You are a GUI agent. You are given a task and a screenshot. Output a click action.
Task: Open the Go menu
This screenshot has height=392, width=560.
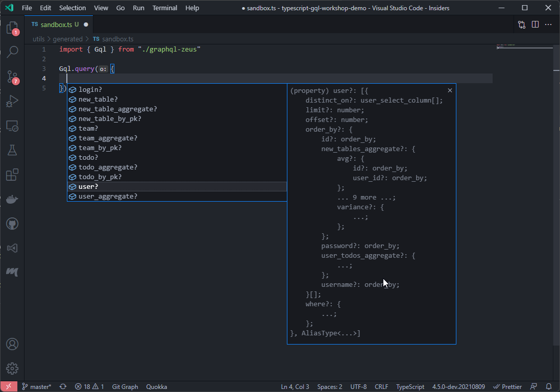tap(120, 8)
